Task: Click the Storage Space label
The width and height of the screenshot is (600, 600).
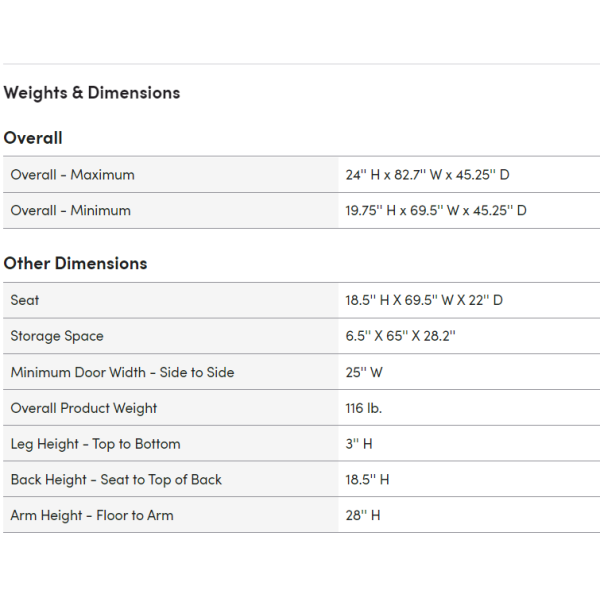Action: click(57, 336)
